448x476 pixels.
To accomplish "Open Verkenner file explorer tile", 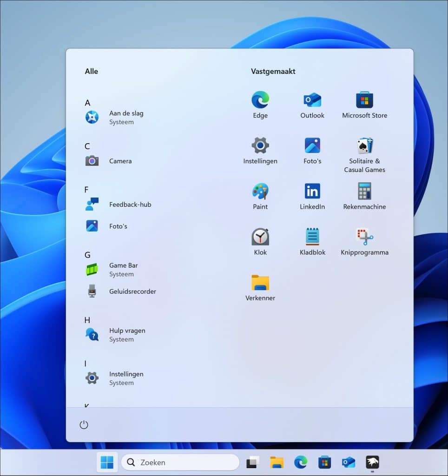I will [260, 287].
